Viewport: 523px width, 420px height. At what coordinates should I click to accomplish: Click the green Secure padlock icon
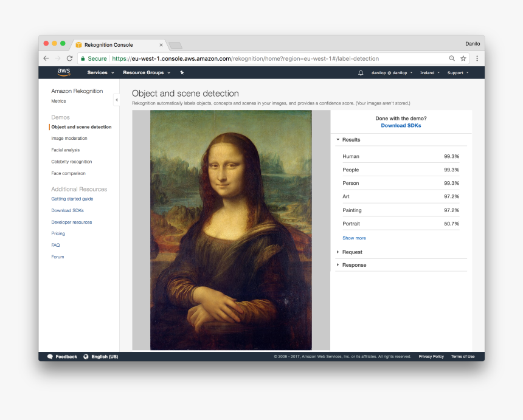tap(83, 59)
